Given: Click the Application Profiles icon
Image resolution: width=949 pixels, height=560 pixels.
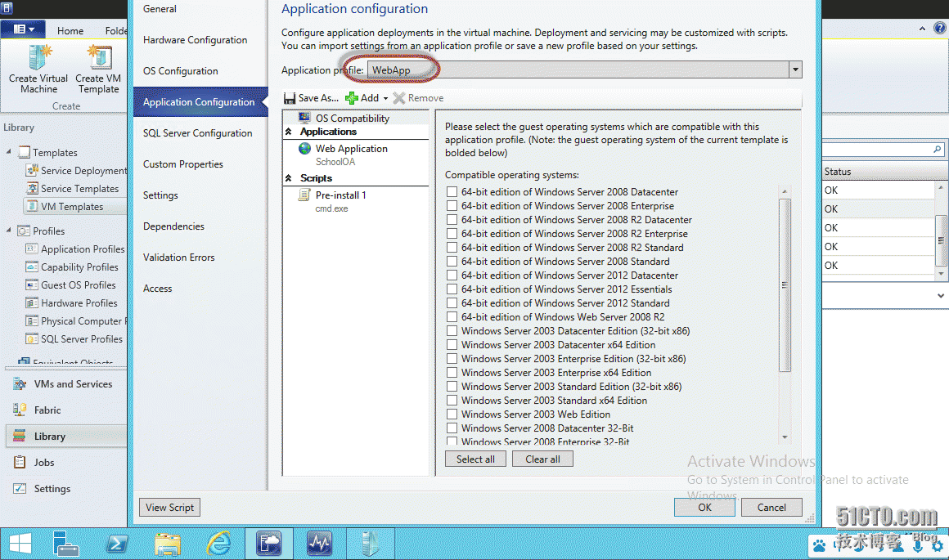Looking at the screenshot, I should pos(32,249).
